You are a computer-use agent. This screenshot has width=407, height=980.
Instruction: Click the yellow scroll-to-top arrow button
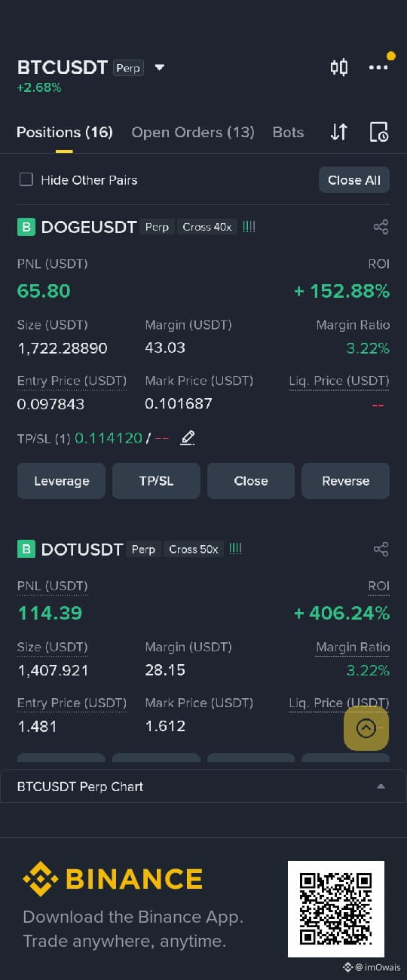pyautogui.click(x=366, y=728)
